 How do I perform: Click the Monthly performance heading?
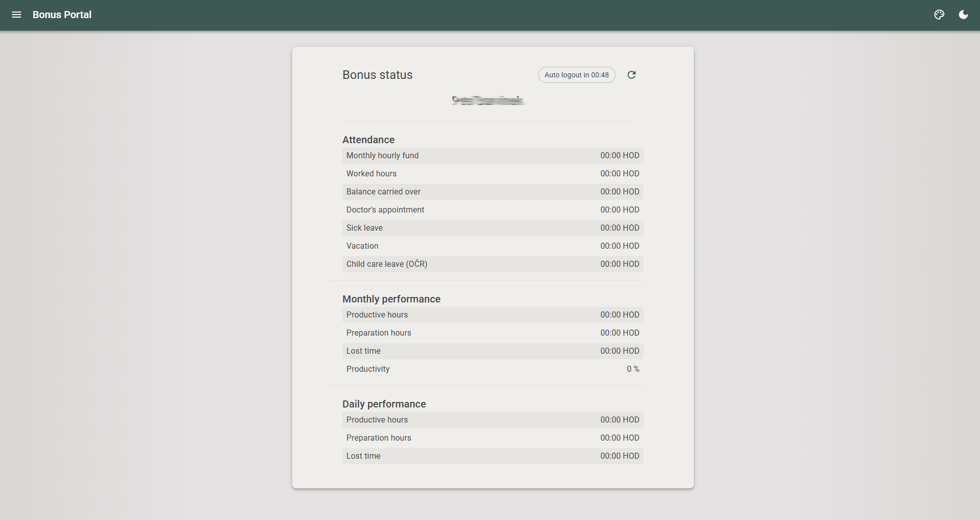[x=391, y=299]
